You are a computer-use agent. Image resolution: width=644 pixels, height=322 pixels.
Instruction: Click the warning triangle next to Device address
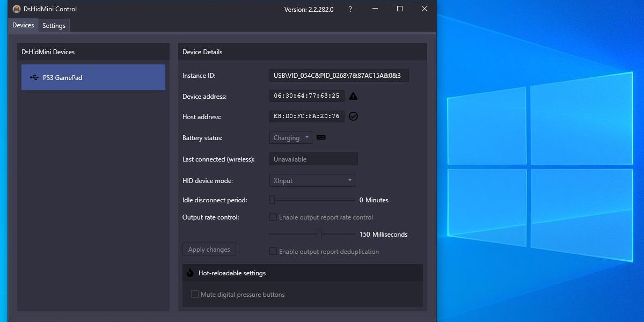click(352, 96)
